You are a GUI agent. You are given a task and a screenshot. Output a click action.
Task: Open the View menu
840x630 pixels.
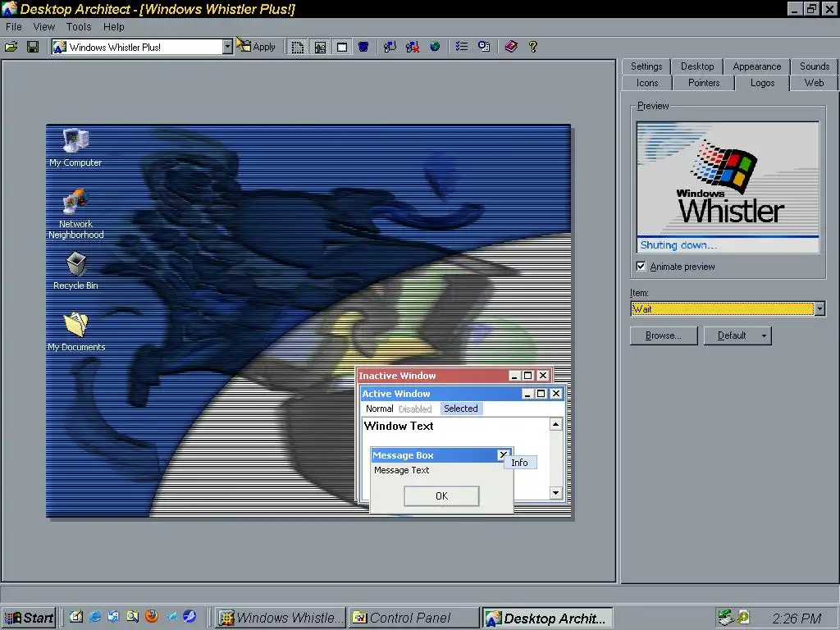[44, 27]
